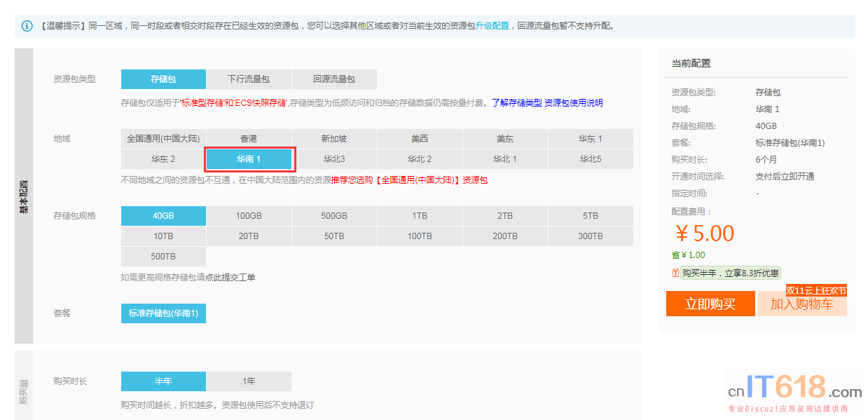Click the 省 savings icon under price
Screen dimensions: 868x420
point(675,255)
